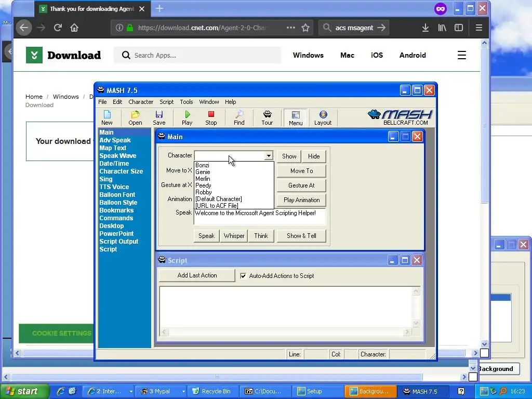Click the MASH Bellcraft.com logo
532x399 pixels.
pos(400,117)
